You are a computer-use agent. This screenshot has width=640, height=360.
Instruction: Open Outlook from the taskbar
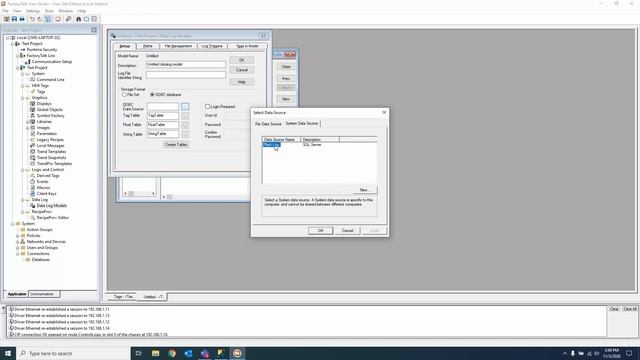pos(188,353)
